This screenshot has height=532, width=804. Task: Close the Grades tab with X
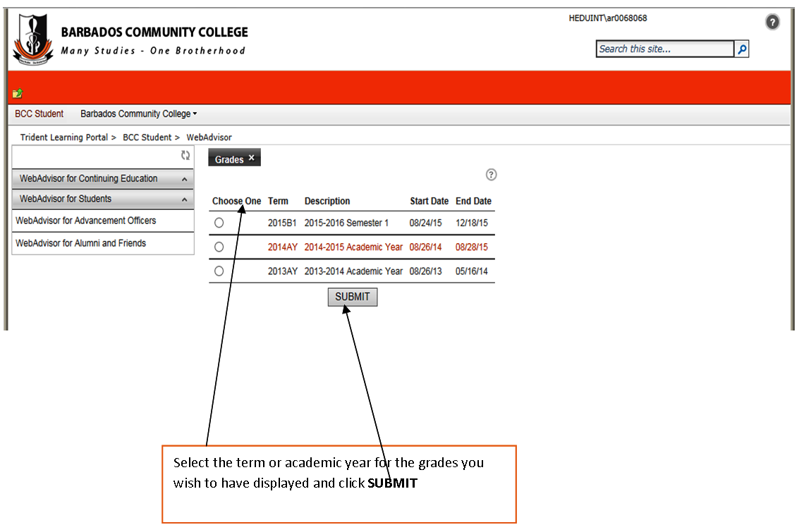251,159
